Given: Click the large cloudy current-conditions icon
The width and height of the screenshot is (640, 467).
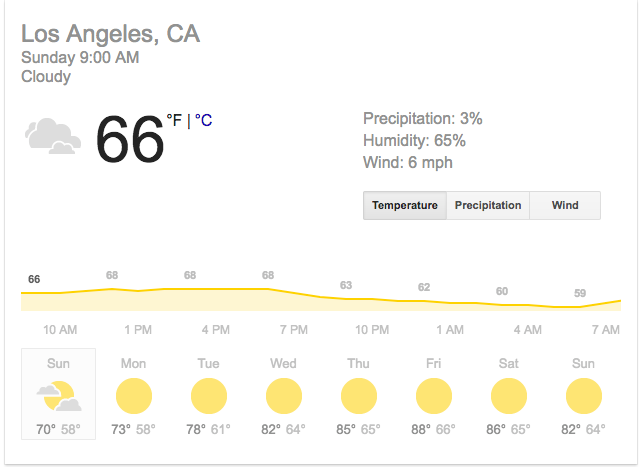Looking at the screenshot, I should point(53,135).
